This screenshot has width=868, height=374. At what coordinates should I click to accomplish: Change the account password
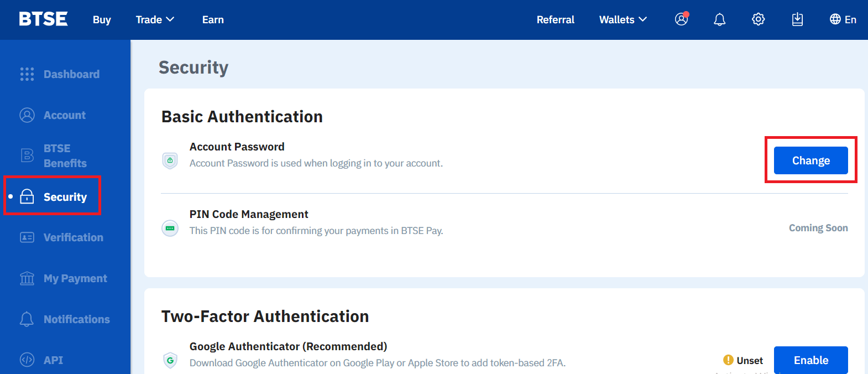pos(811,160)
